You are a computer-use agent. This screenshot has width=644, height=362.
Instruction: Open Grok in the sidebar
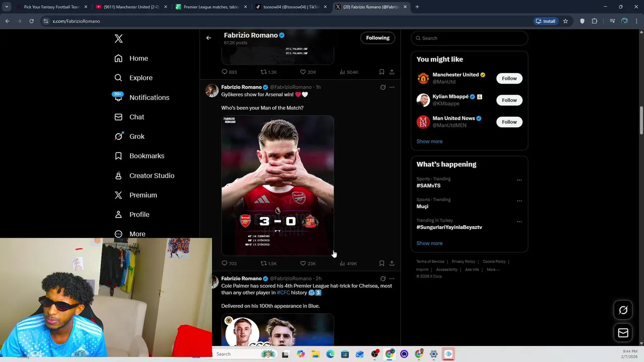click(129, 136)
